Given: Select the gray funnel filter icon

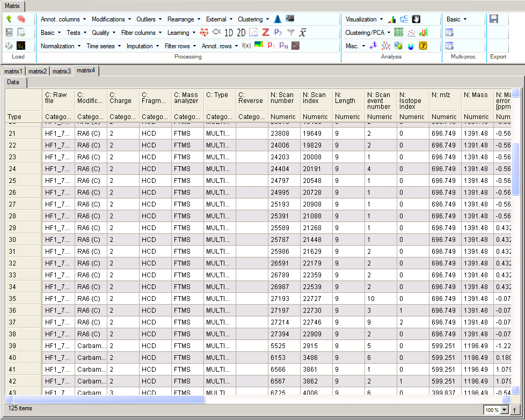Looking at the screenshot, I should tap(290, 33).
